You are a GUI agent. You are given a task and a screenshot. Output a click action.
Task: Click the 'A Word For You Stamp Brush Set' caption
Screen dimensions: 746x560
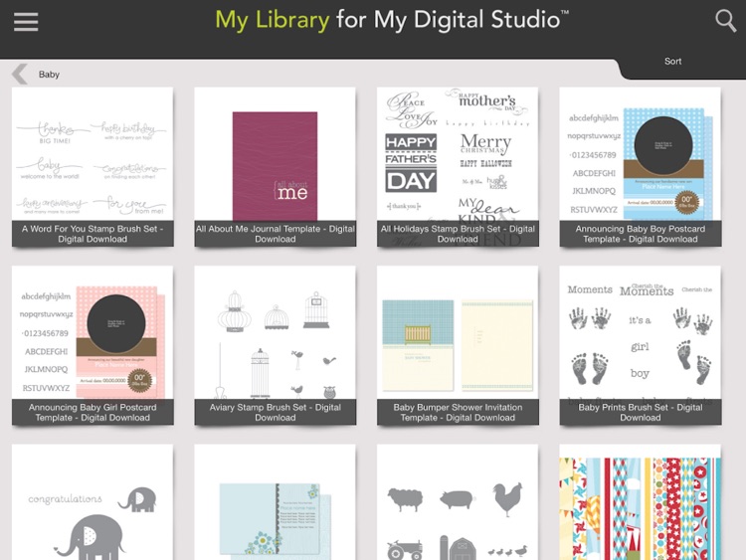tap(93, 234)
